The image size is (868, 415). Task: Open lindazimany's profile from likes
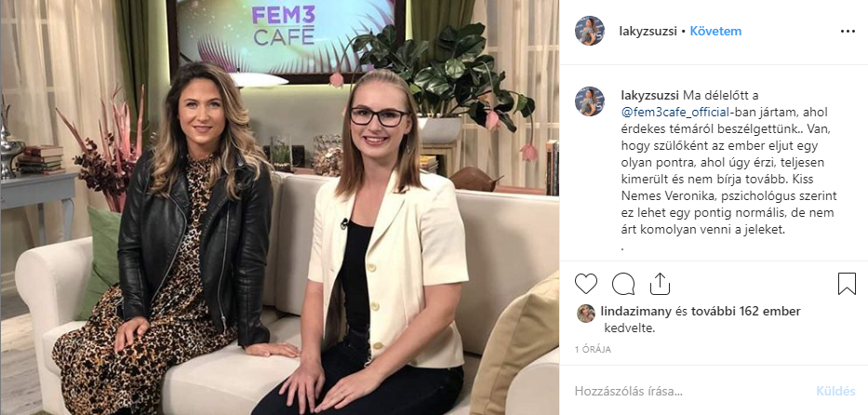click(635, 312)
